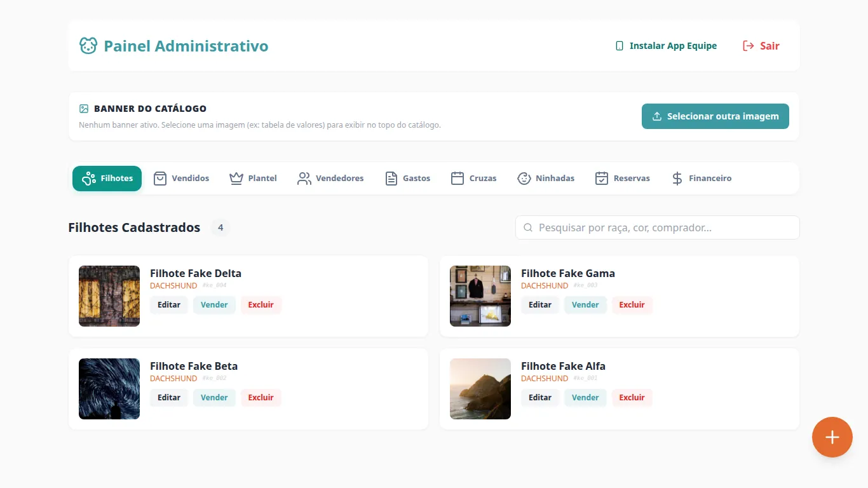Click Excluir for Filhote Fake Gama
The width and height of the screenshot is (868, 488).
click(x=632, y=305)
